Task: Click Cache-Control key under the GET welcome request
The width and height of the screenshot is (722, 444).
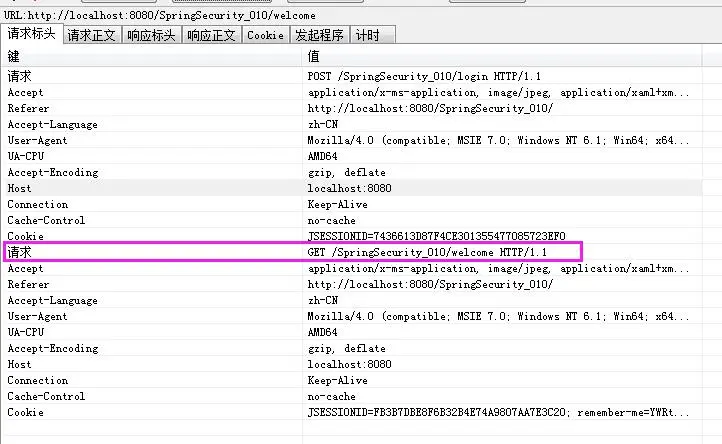Action: click(x=46, y=396)
